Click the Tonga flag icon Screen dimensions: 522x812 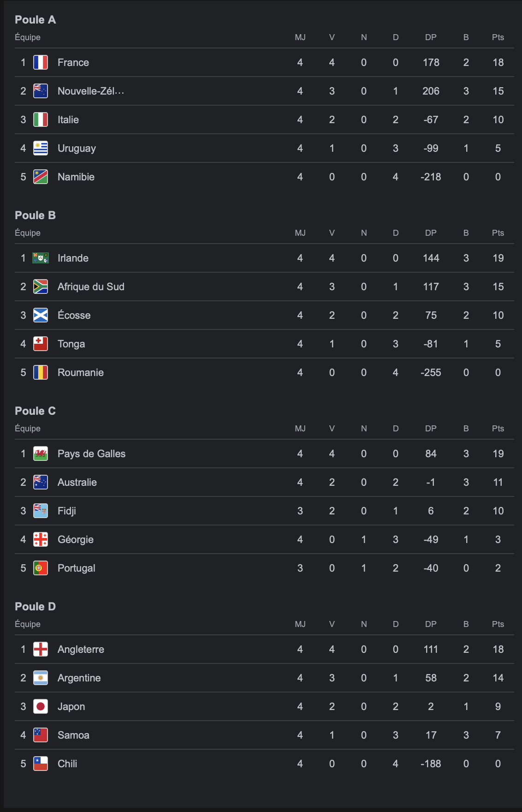(41, 344)
